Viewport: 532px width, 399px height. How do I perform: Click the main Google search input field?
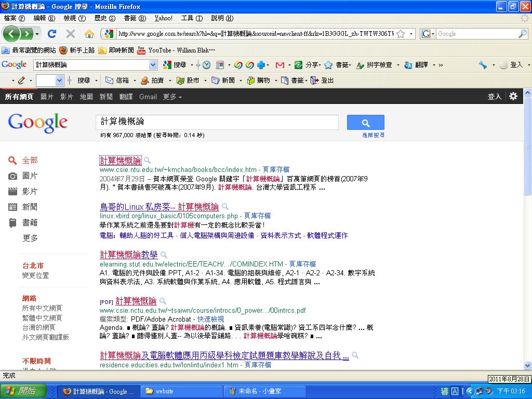click(x=217, y=122)
